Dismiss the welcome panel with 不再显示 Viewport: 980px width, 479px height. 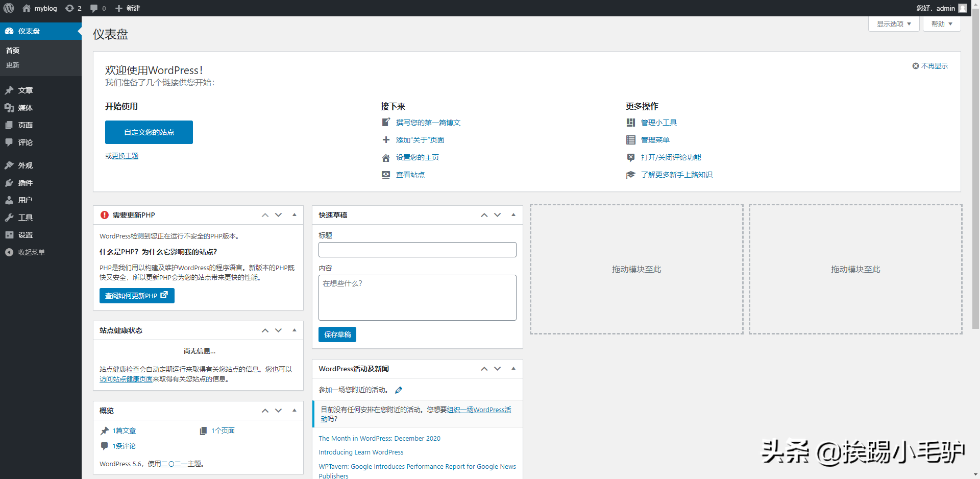[x=930, y=66]
